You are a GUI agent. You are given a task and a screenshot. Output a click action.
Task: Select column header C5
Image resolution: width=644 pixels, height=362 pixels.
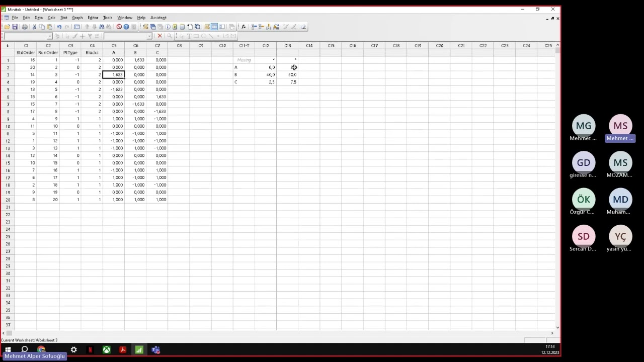pos(114,45)
